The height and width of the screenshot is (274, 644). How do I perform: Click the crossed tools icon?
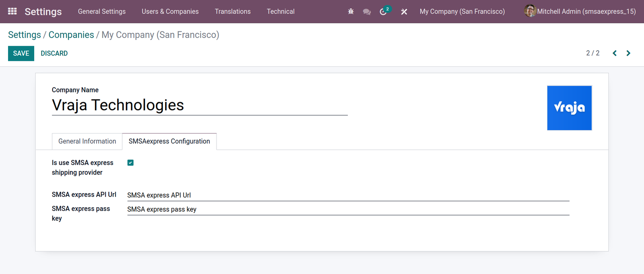[404, 12]
